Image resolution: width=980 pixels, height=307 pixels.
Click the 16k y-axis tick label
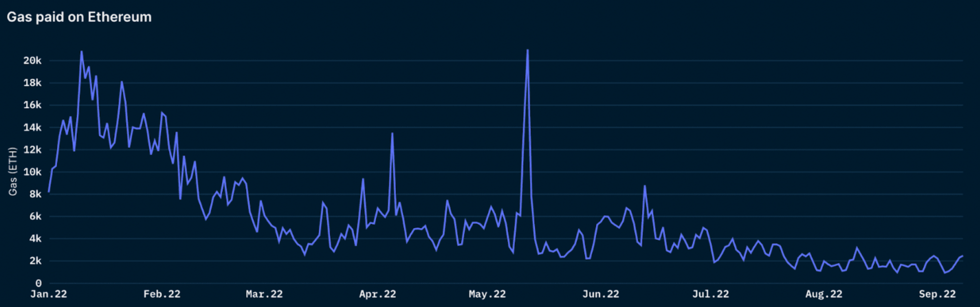(33, 105)
